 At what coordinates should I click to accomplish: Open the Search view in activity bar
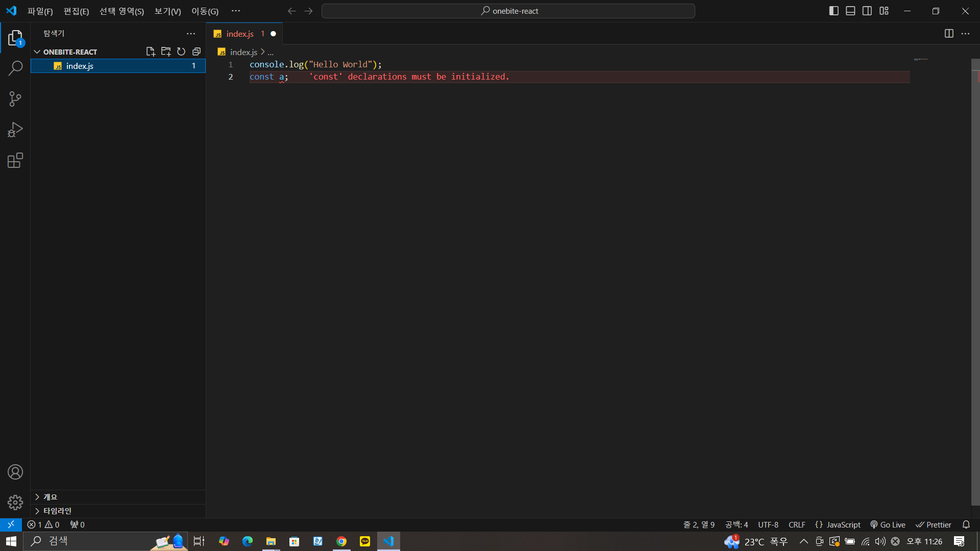point(15,68)
